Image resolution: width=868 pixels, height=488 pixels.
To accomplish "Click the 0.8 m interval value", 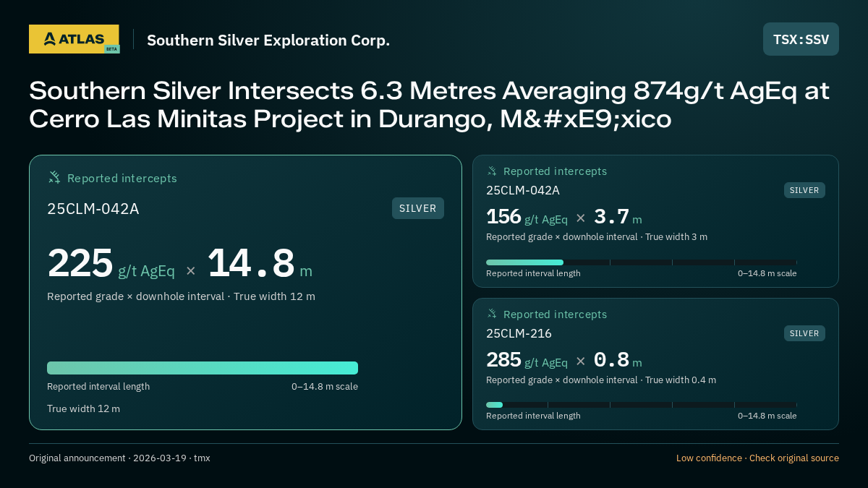I will click(x=618, y=359).
